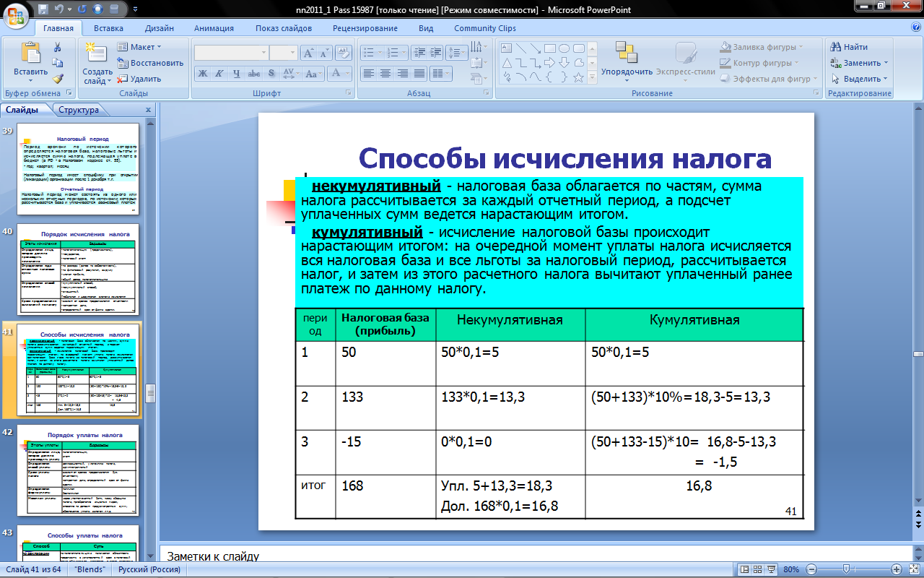Image resolution: width=924 pixels, height=578 pixels.
Task: Cut selection using scissors icon
Action: pyautogui.click(x=58, y=47)
